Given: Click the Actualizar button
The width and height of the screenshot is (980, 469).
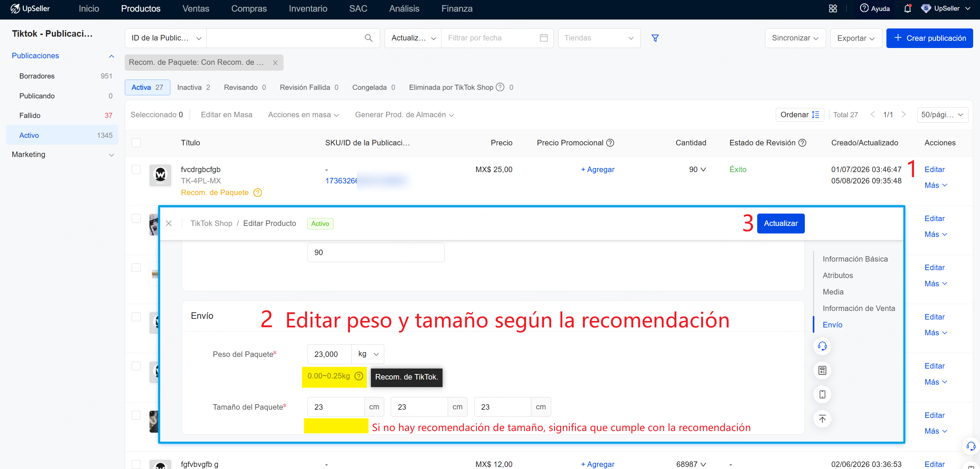Looking at the screenshot, I should tap(781, 223).
